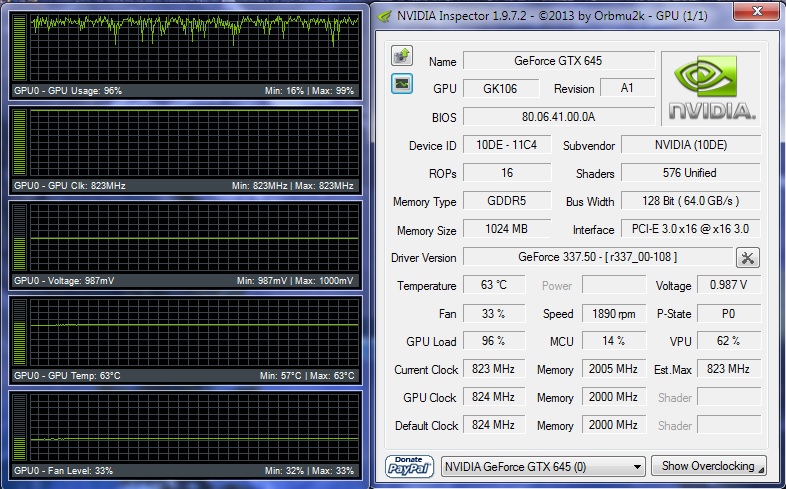Click Current Clock Memory value 2005 MHz

pyautogui.click(x=614, y=369)
